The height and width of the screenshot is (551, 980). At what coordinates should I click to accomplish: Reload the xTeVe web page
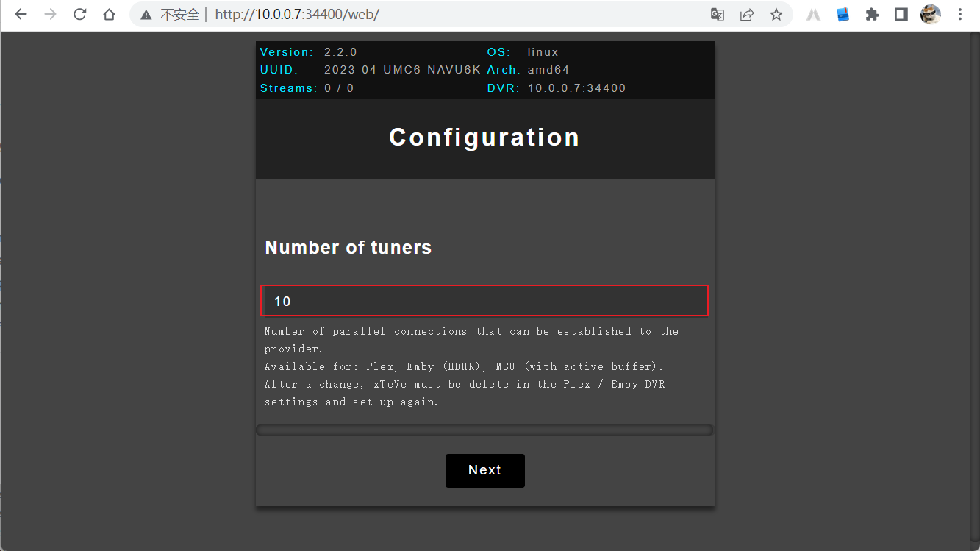tap(80, 15)
